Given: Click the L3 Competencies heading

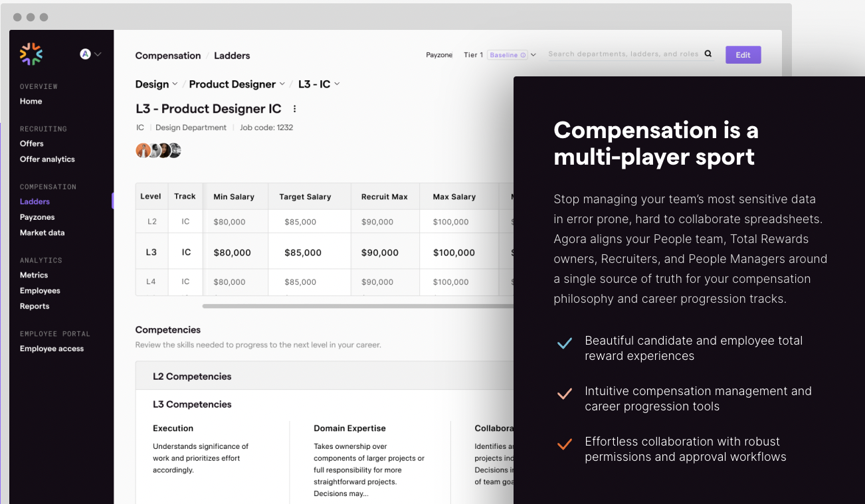Looking at the screenshot, I should point(192,404).
